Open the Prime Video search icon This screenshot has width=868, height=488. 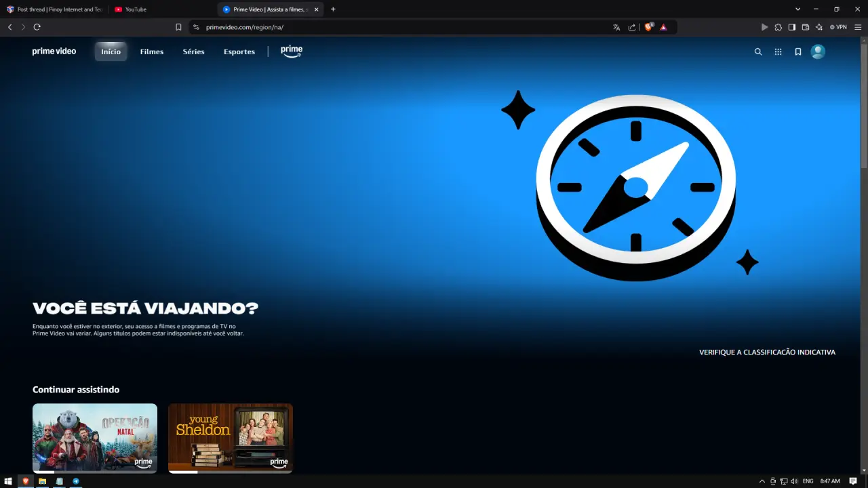[x=758, y=52]
